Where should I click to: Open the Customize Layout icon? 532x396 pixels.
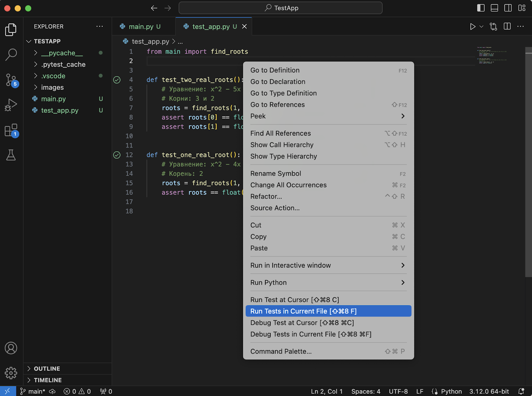(522, 8)
